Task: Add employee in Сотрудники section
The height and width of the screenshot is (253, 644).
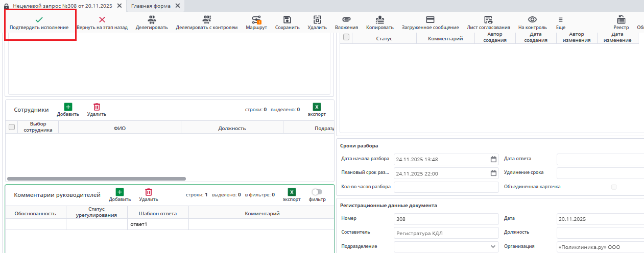Action: (x=68, y=110)
